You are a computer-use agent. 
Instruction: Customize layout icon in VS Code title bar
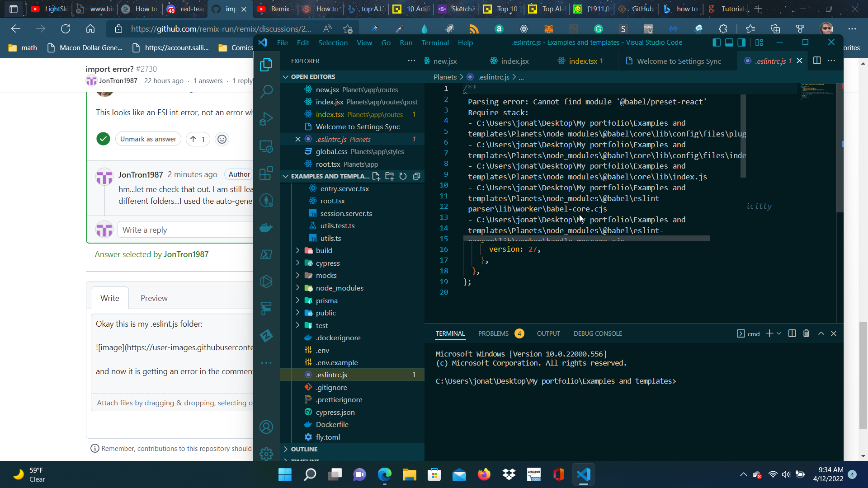tap(759, 42)
